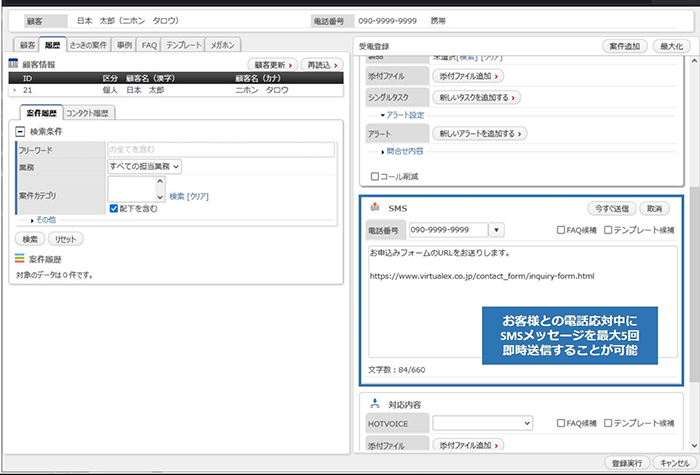Click the colored 案件履歴 list icon
Screen dimensions: 700x475
point(19,258)
